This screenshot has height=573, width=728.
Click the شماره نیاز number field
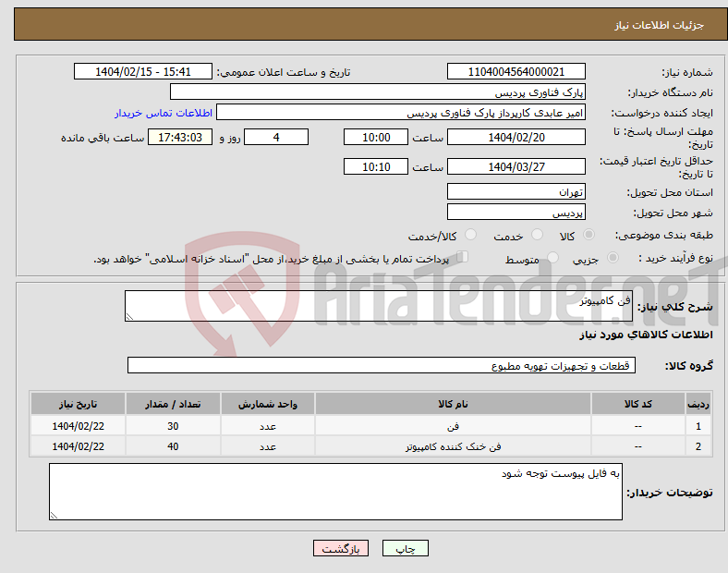[516, 71]
